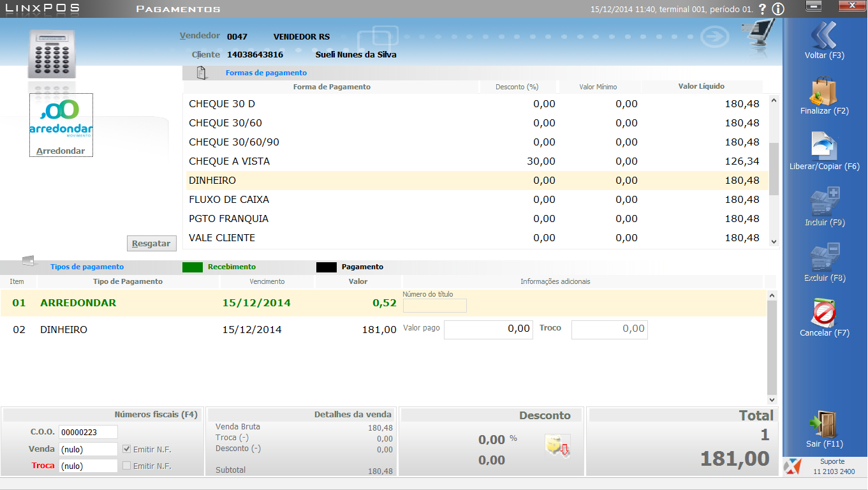Screen dimensions: 868x490
Task: Click the Valor pago input field
Action: click(489, 329)
